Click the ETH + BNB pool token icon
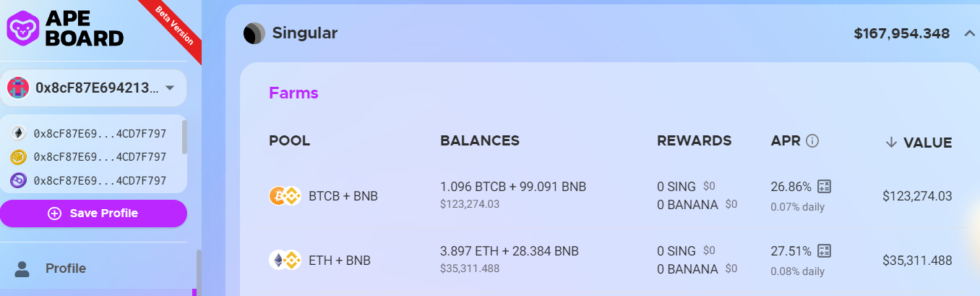This screenshot has width=980, height=296. pos(285,260)
